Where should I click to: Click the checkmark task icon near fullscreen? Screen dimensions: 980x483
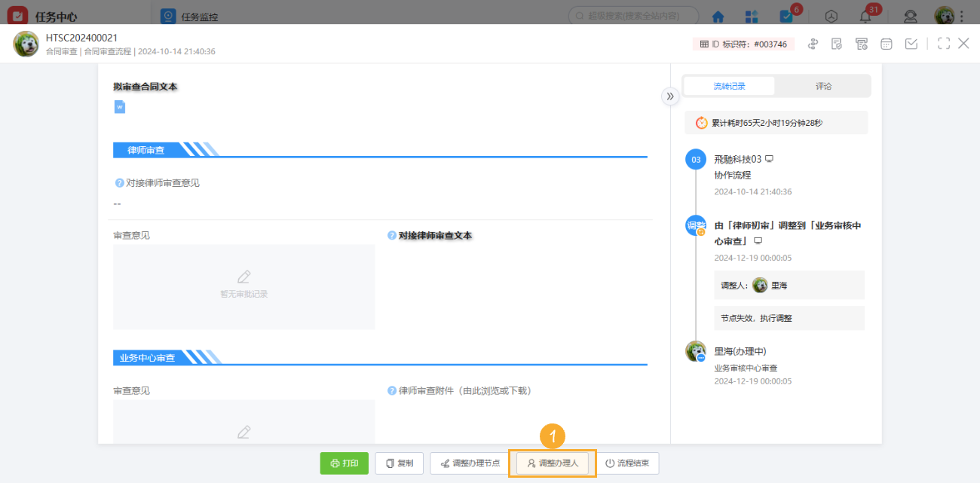coord(911,44)
